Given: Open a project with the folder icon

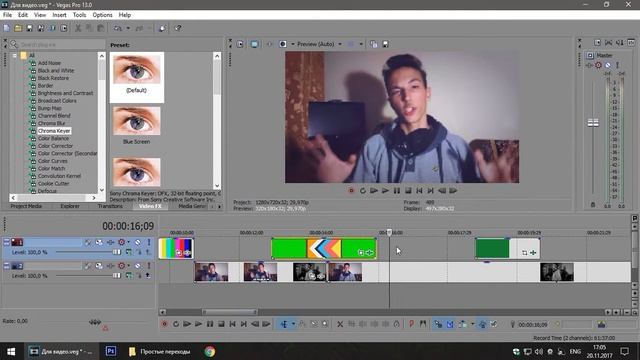Looking at the screenshot, I should click(18, 28).
